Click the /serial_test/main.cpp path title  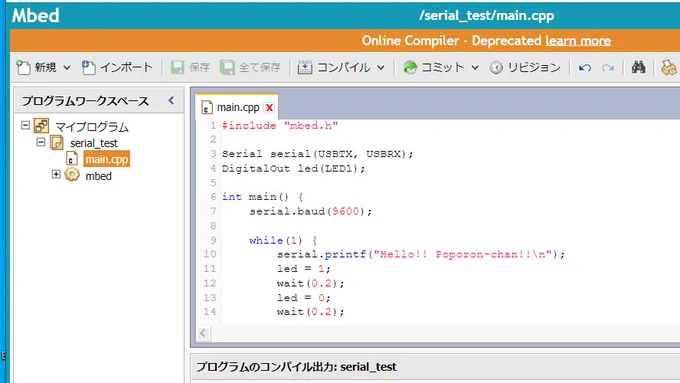(487, 16)
